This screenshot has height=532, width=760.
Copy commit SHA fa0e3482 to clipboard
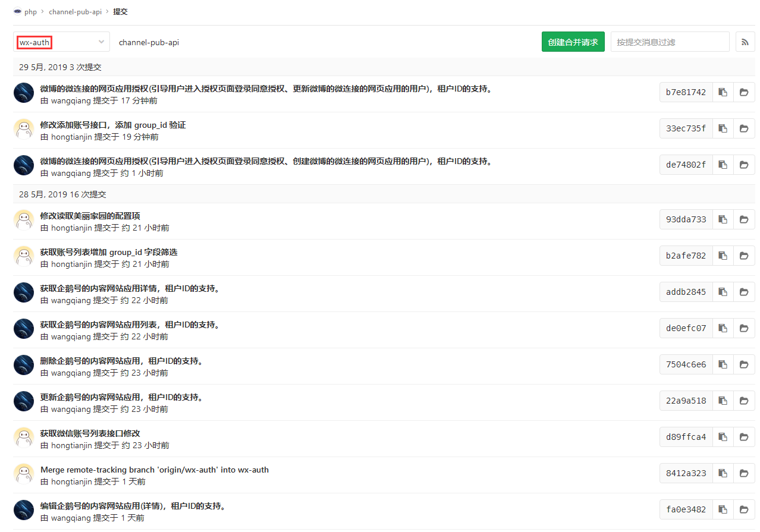(723, 509)
